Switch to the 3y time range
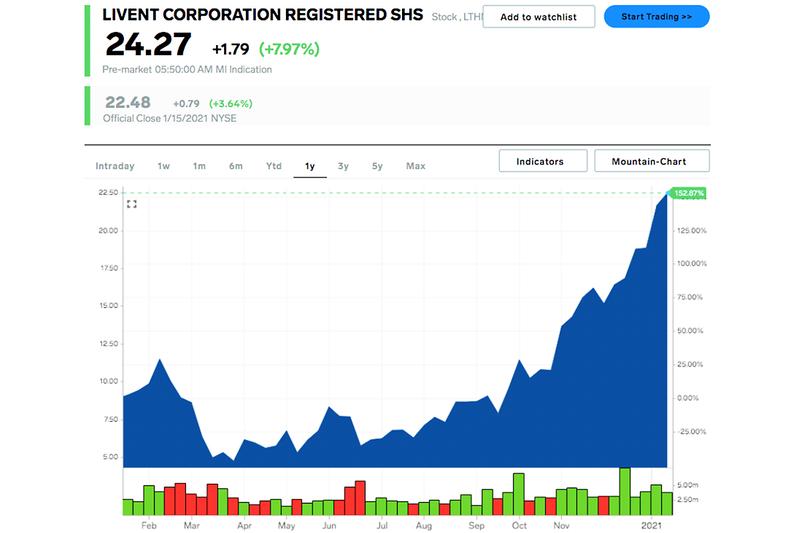 tap(343, 166)
